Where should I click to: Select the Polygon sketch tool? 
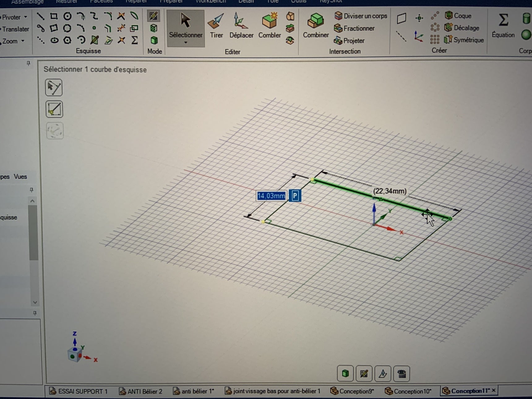[67, 41]
